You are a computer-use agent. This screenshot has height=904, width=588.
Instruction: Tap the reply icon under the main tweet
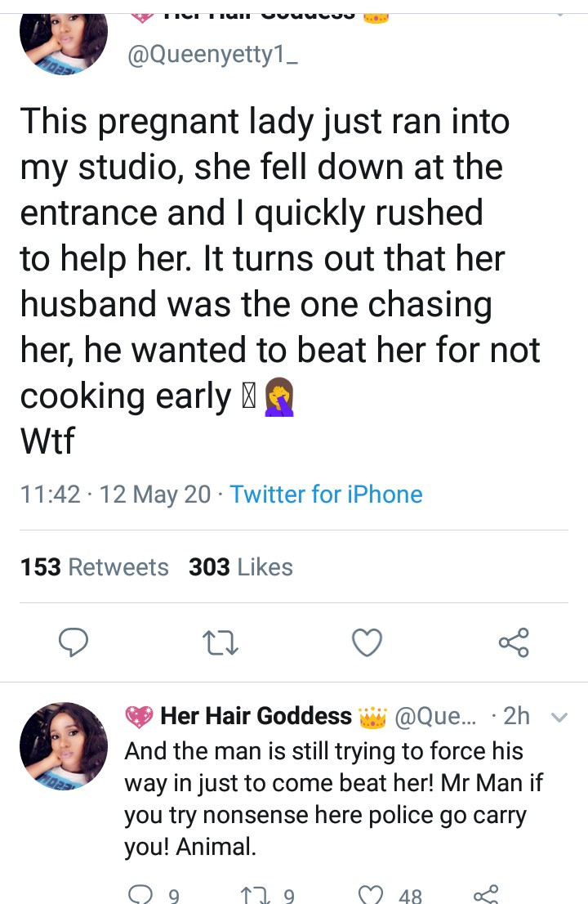pos(73,643)
